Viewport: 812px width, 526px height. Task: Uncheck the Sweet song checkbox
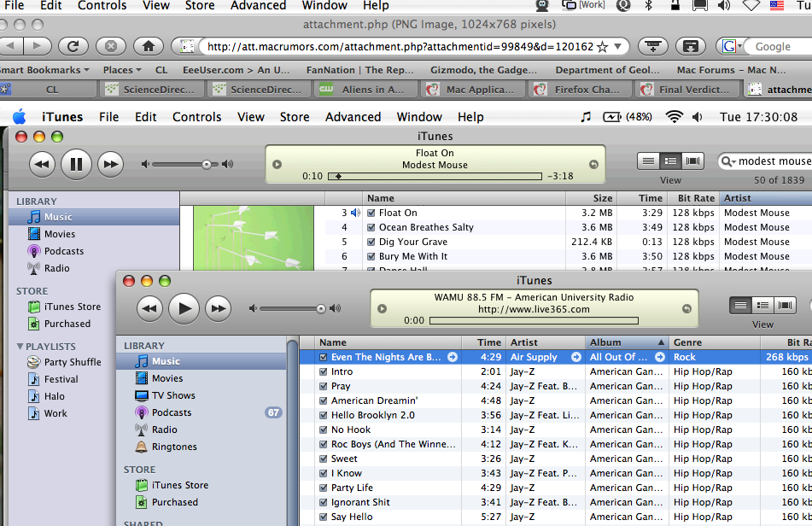coord(323,459)
